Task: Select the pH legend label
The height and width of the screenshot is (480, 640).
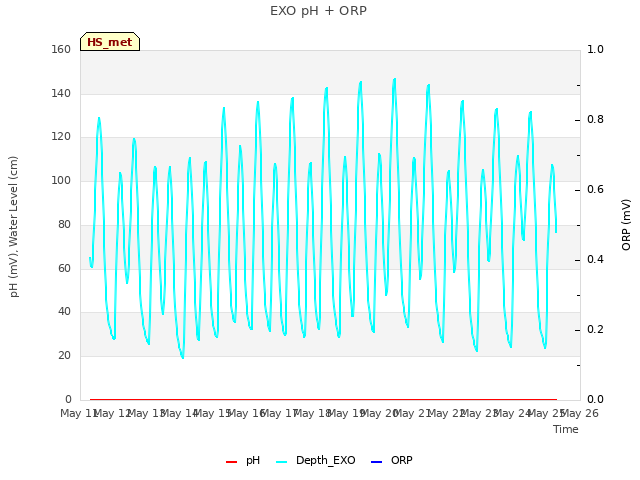Action: click(x=253, y=460)
